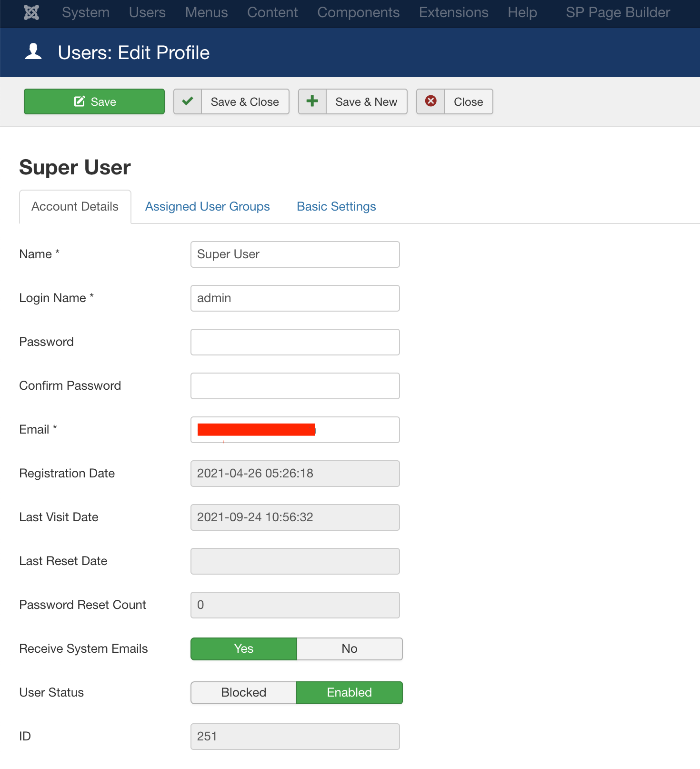The width and height of the screenshot is (700, 769).
Task: Click the edit pencil icon on Save
Action: click(x=80, y=101)
